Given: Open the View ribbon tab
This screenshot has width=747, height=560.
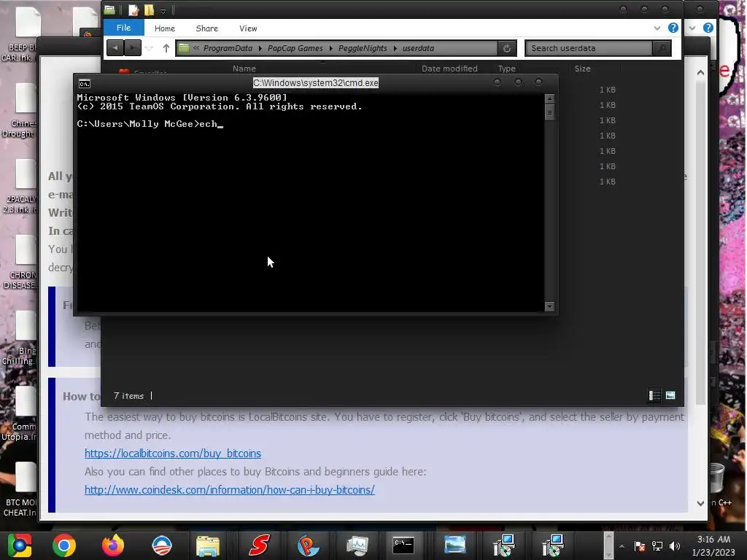Looking at the screenshot, I should click(248, 28).
